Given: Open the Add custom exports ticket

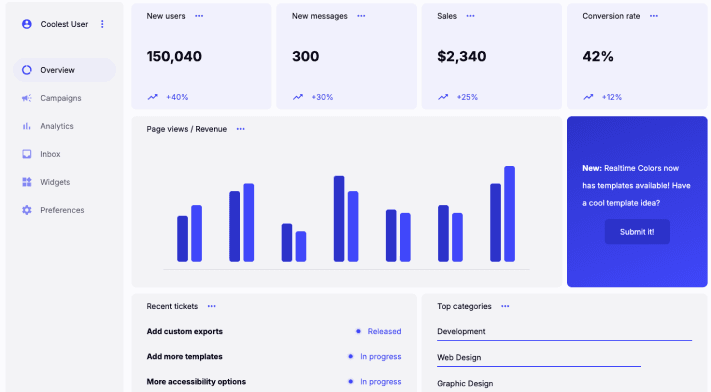Looking at the screenshot, I should (x=185, y=332).
